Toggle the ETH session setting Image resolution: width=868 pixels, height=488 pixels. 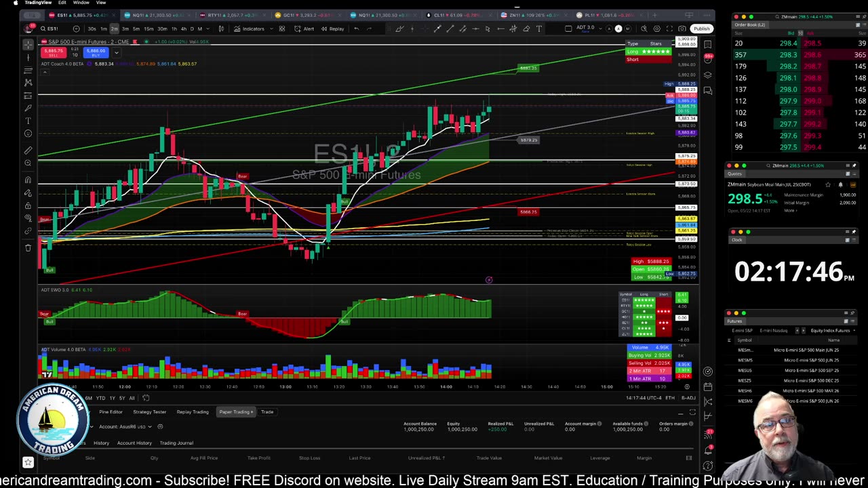coord(670,398)
